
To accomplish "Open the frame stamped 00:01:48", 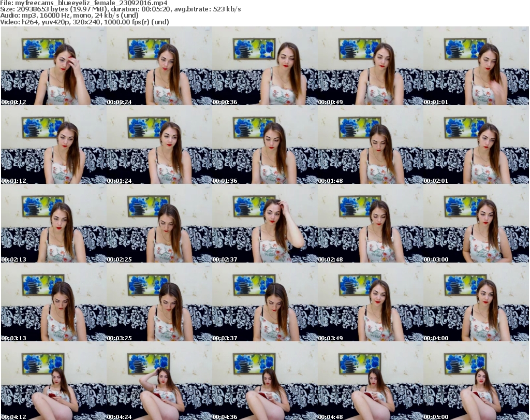I will (x=370, y=144).
